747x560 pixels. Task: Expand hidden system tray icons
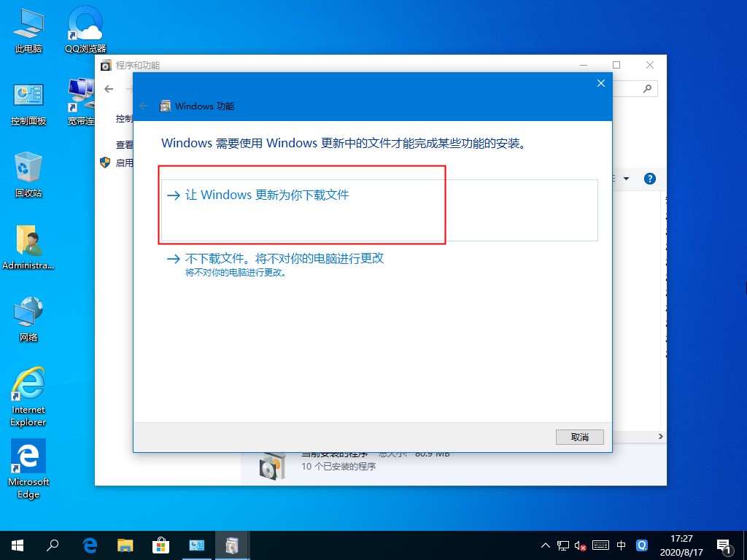point(546,545)
